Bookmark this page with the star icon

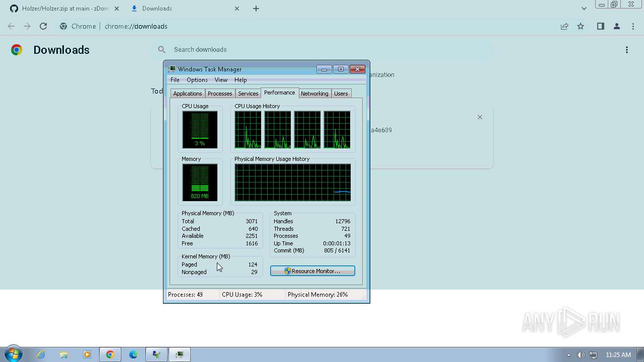pos(581,26)
